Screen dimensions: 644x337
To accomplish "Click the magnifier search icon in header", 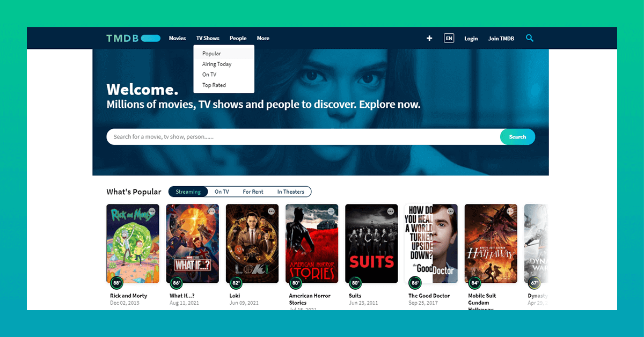I will tap(530, 38).
